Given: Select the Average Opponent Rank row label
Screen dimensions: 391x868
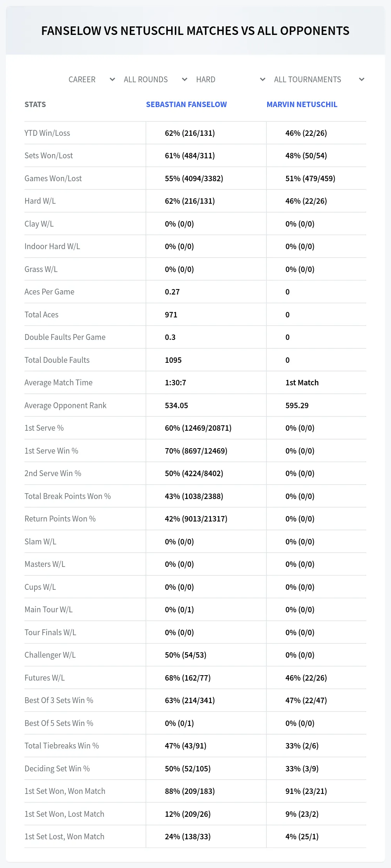Looking at the screenshot, I should point(65,405).
